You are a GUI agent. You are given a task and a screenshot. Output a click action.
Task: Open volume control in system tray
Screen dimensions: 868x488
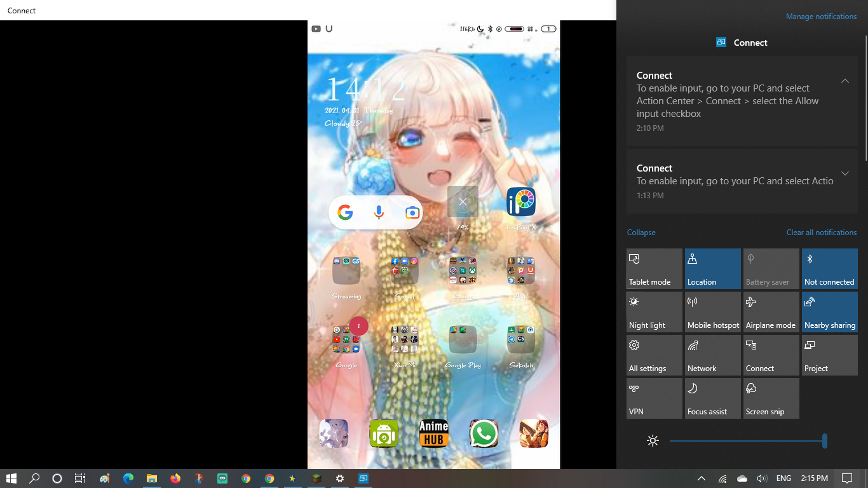[x=762, y=478]
